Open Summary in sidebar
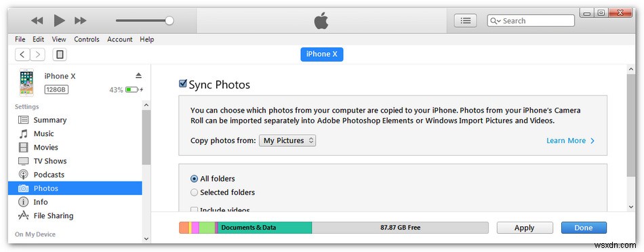 click(75, 120)
